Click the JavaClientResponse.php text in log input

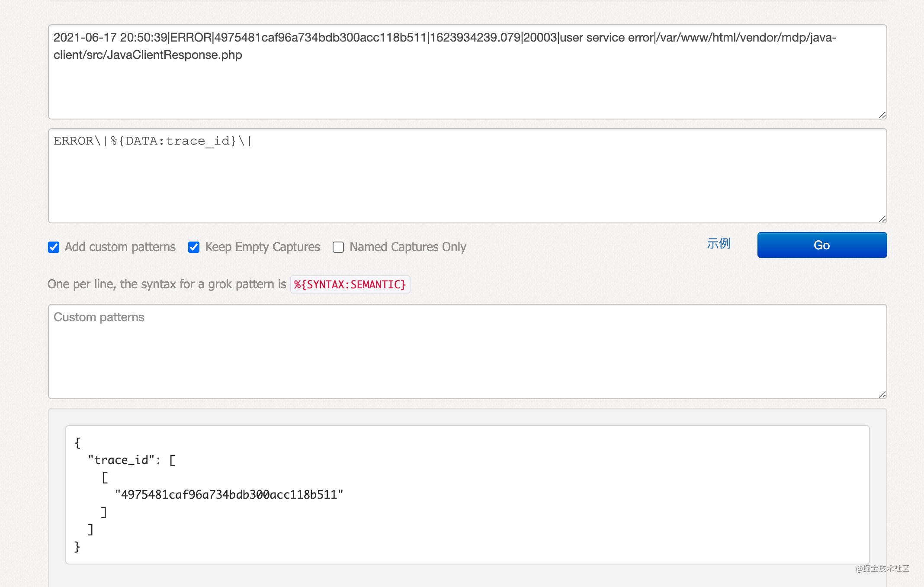pyautogui.click(x=174, y=55)
